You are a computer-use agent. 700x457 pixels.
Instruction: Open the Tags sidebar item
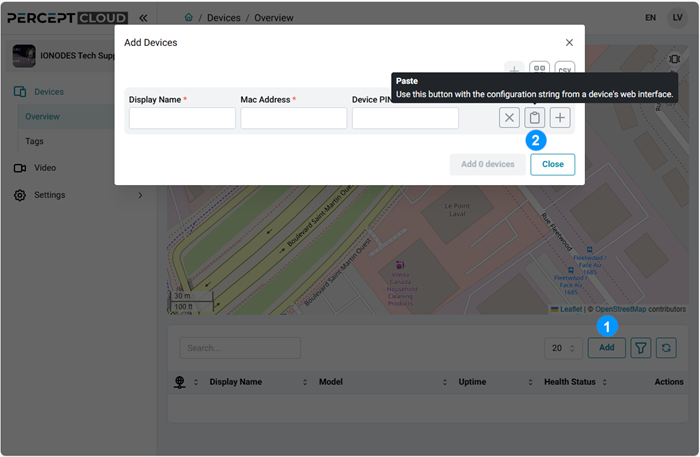tap(35, 141)
